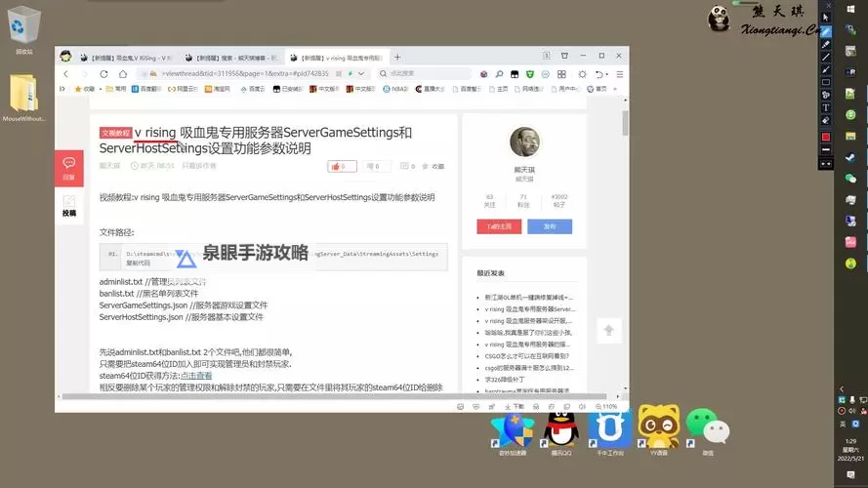Select the straight line drawing tool

825,57
